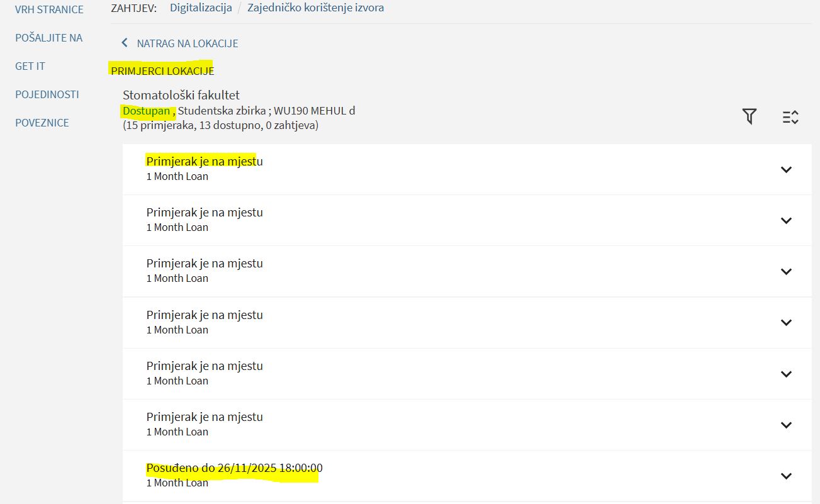Request Digitalizacija for this item

(x=201, y=8)
